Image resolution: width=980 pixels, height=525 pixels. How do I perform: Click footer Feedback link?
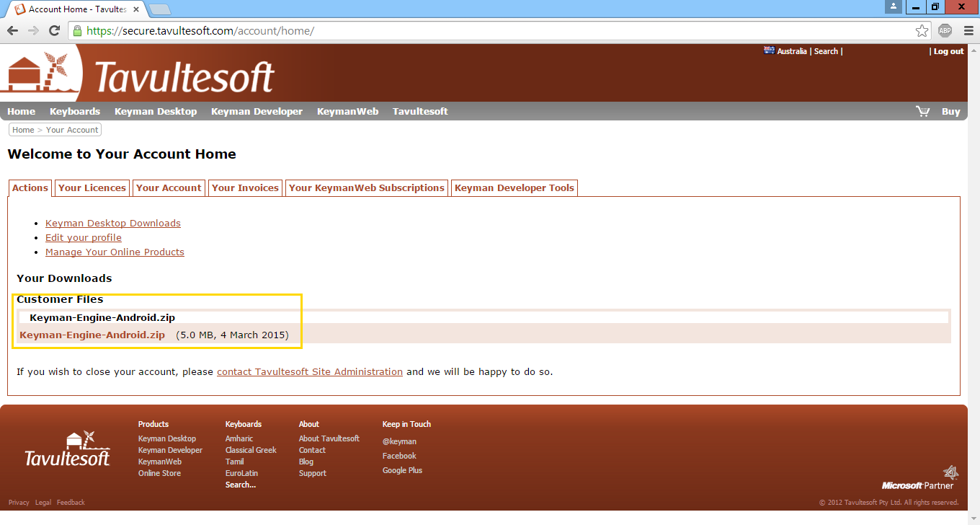coord(71,503)
